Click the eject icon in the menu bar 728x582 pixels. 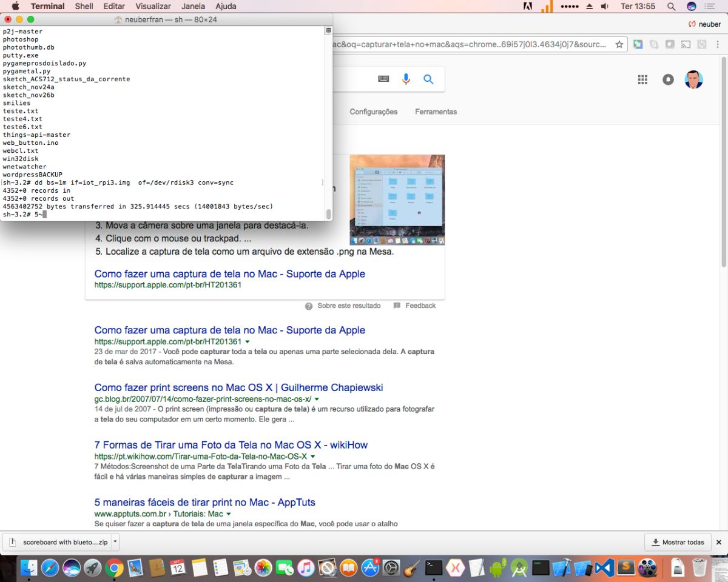coord(589,6)
